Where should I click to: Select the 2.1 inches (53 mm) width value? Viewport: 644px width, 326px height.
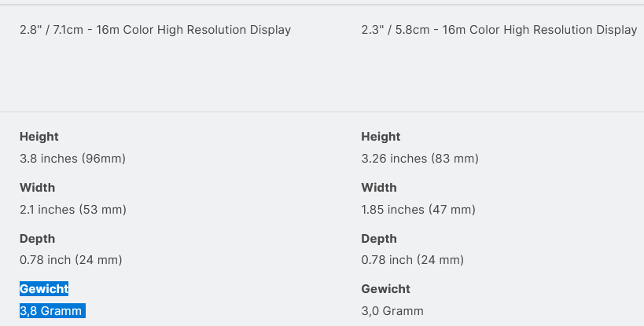pos(72,210)
